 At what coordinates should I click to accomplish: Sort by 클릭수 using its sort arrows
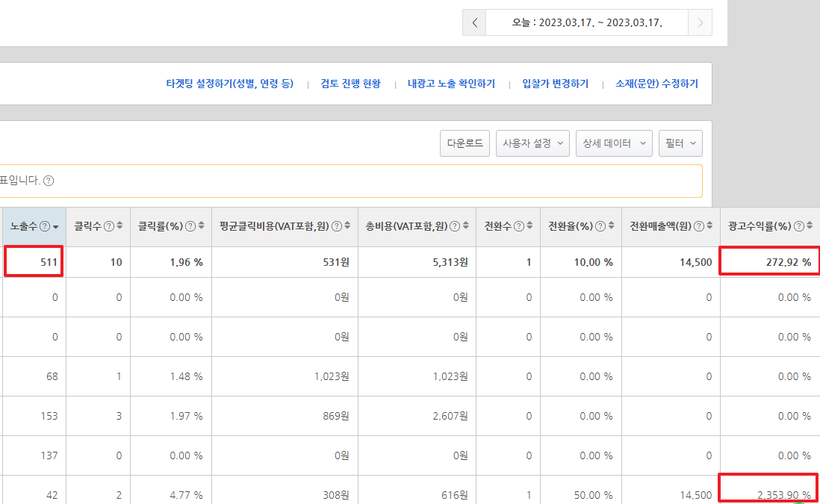pyautogui.click(x=119, y=225)
